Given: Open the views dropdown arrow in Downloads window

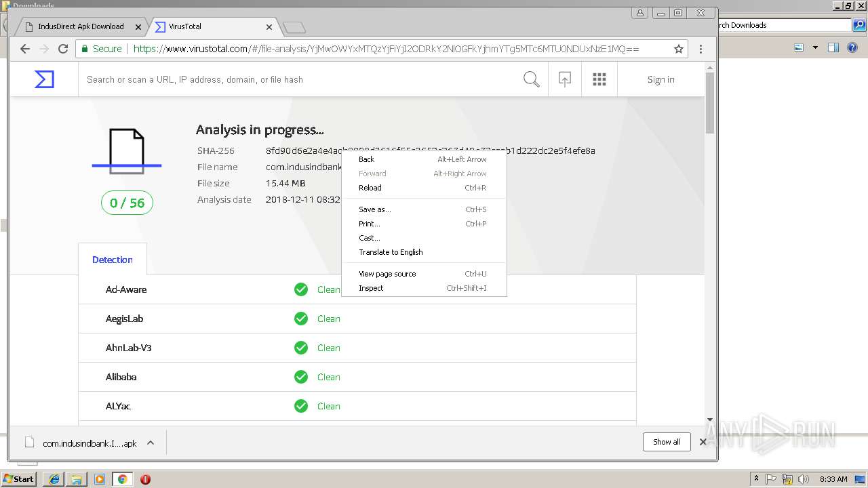Looking at the screenshot, I should [815, 48].
